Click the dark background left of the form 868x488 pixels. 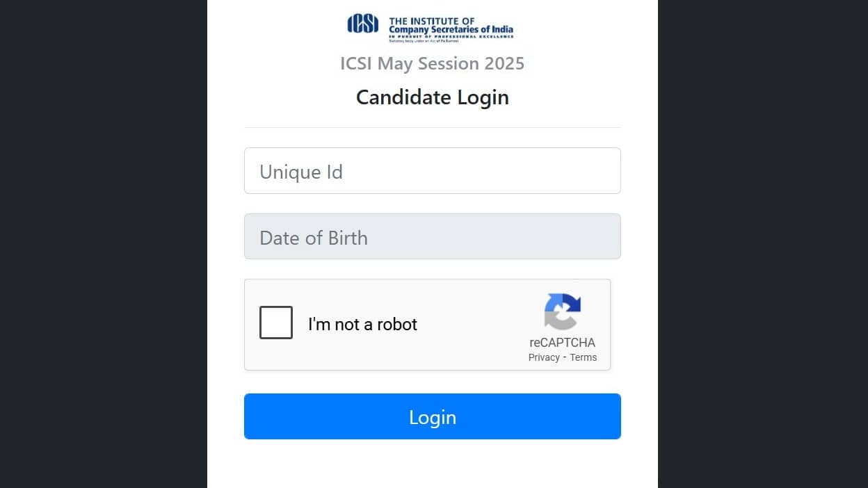(103, 243)
